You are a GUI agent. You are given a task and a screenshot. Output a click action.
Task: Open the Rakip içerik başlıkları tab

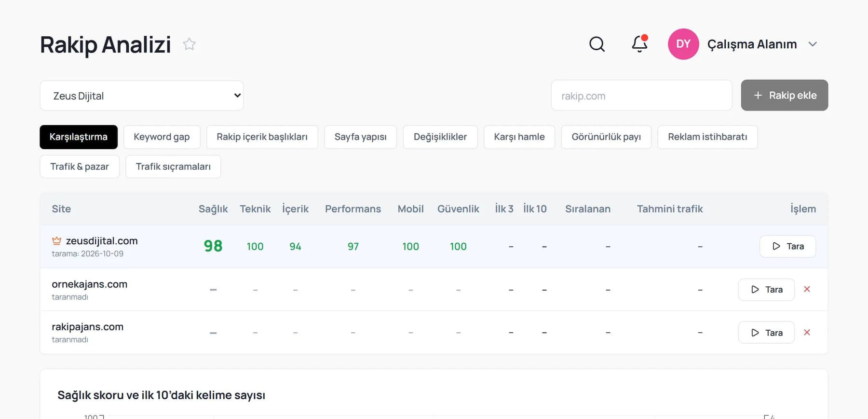coord(262,137)
